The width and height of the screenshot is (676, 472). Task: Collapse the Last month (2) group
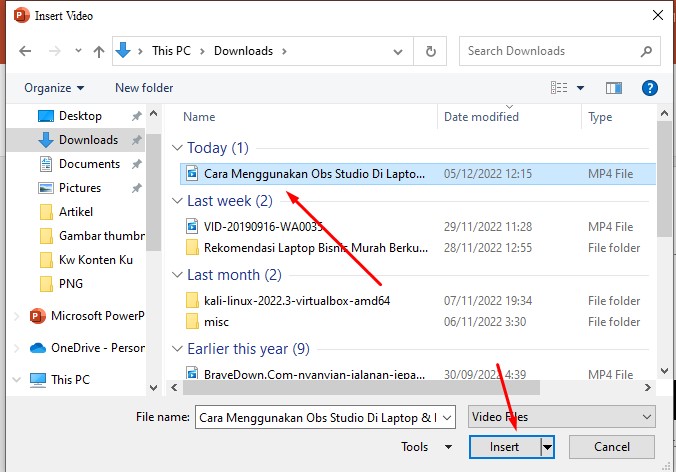coord(177,275)
